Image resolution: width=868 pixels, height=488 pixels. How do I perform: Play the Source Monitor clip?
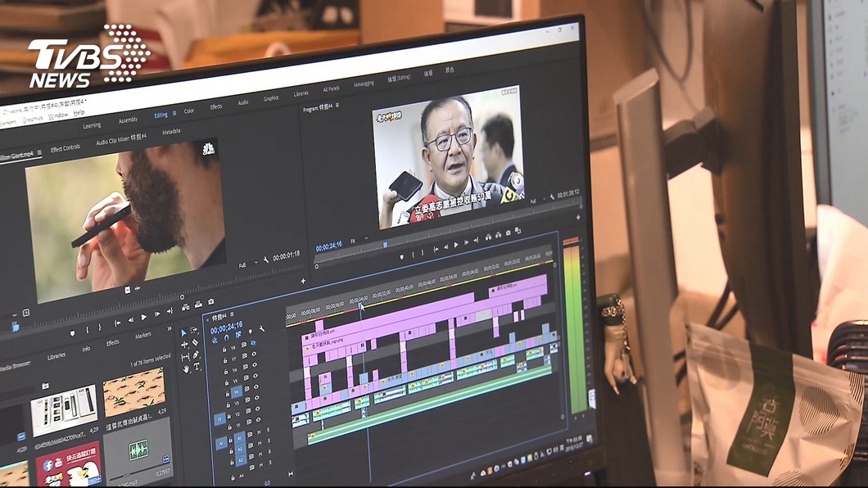(144, 317)
